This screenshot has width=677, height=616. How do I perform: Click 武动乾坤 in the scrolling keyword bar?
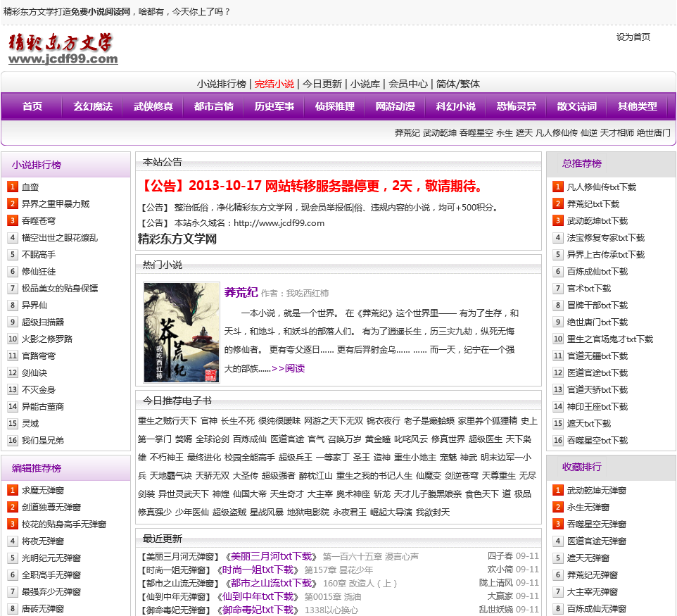tap(440, 133)
